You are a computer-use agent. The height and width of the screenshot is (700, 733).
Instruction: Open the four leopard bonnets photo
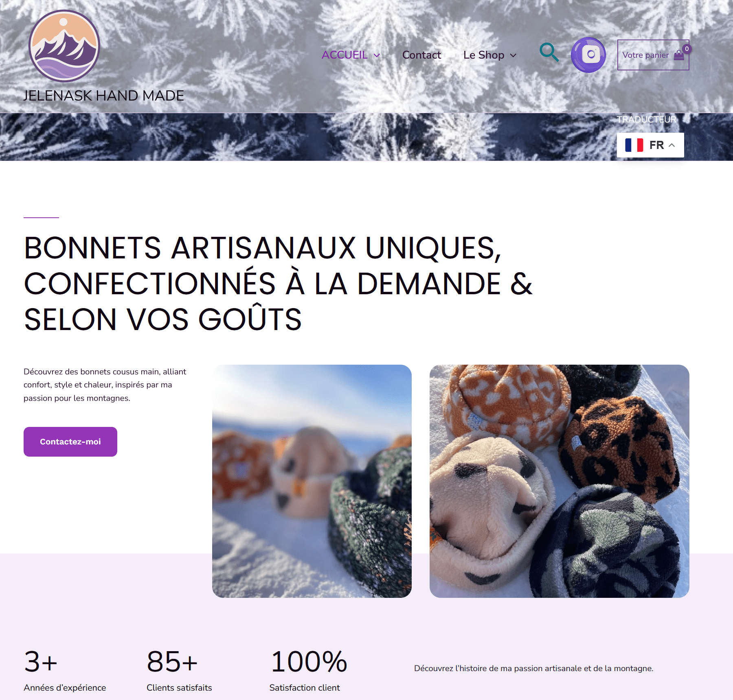560,481
